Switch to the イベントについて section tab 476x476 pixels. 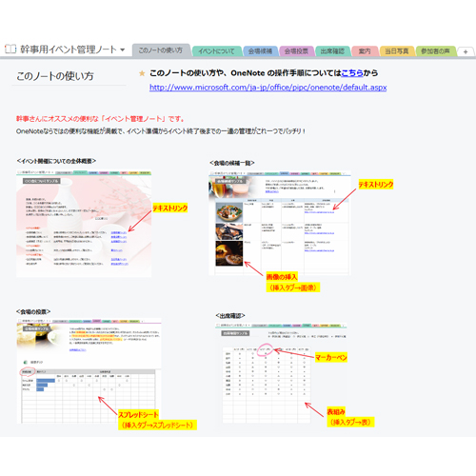coord(216,51)
